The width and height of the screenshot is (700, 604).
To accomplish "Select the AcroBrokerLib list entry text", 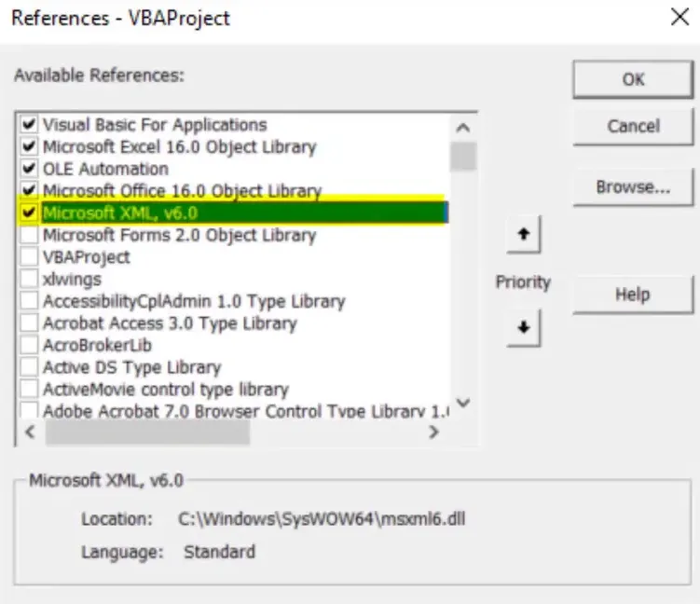I will click(97, 346).
